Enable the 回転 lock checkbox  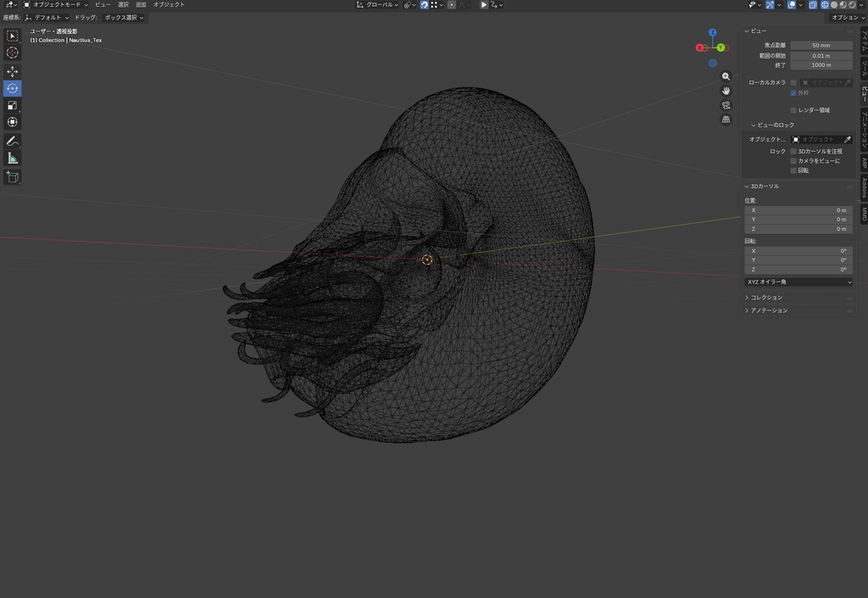coord(793,170)
